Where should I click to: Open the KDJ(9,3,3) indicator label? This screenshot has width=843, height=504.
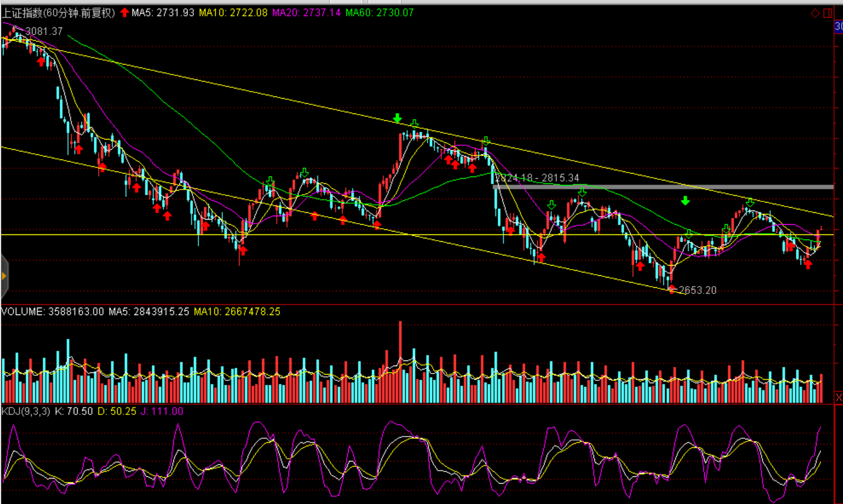(26, 411)
